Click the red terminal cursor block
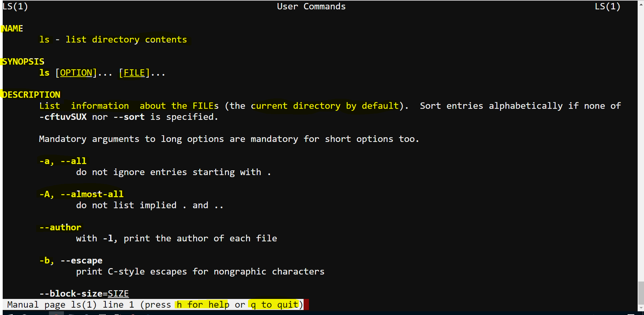Screen dimensions: 644x315 (306, 305)
